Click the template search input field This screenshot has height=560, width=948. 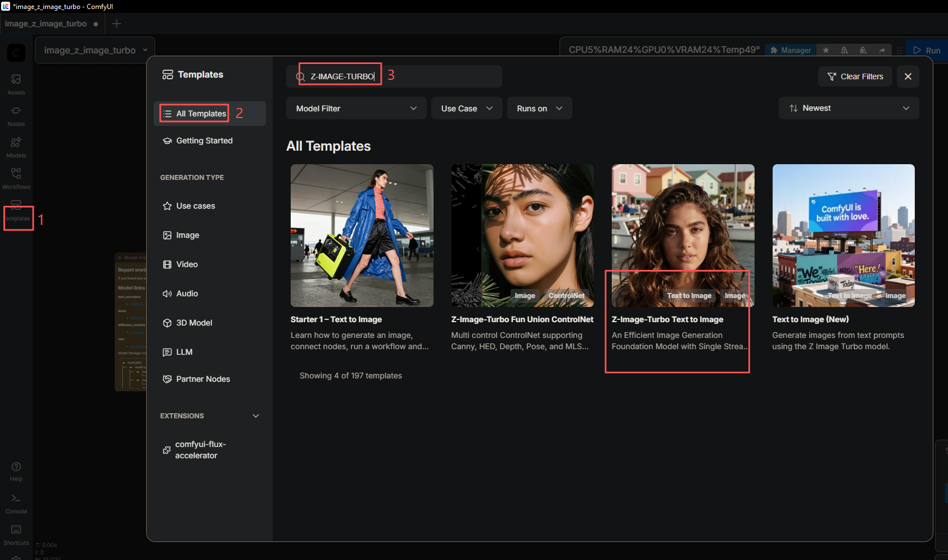click(394, 76)
